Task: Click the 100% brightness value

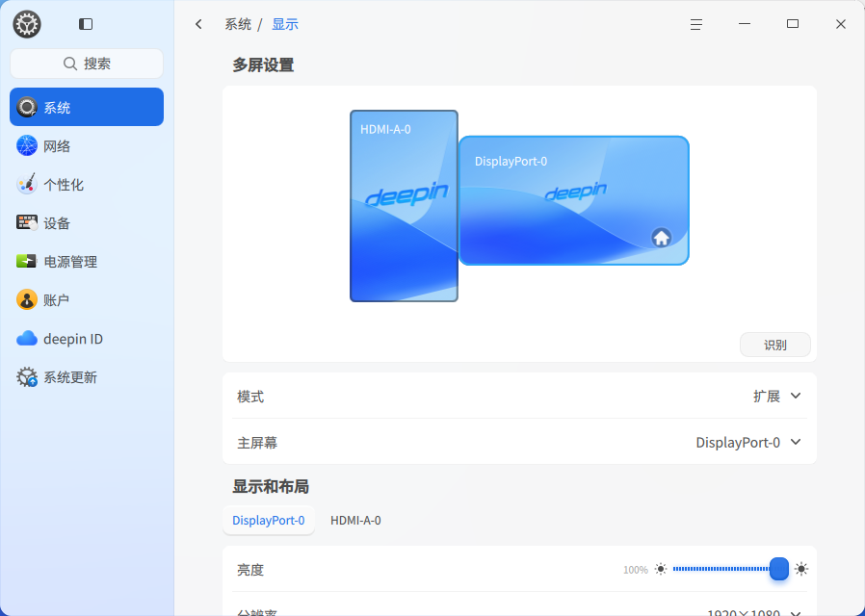Action: tap(636, 570)
